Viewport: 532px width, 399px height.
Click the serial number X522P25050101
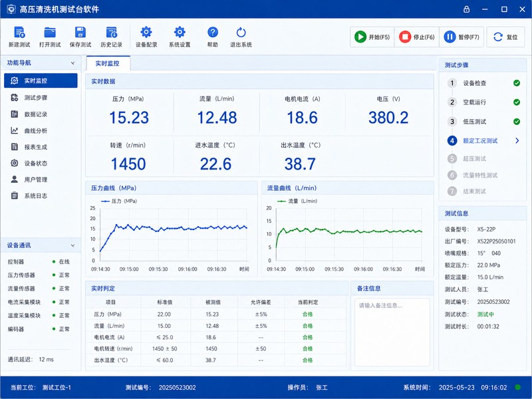tap(496, 241)
